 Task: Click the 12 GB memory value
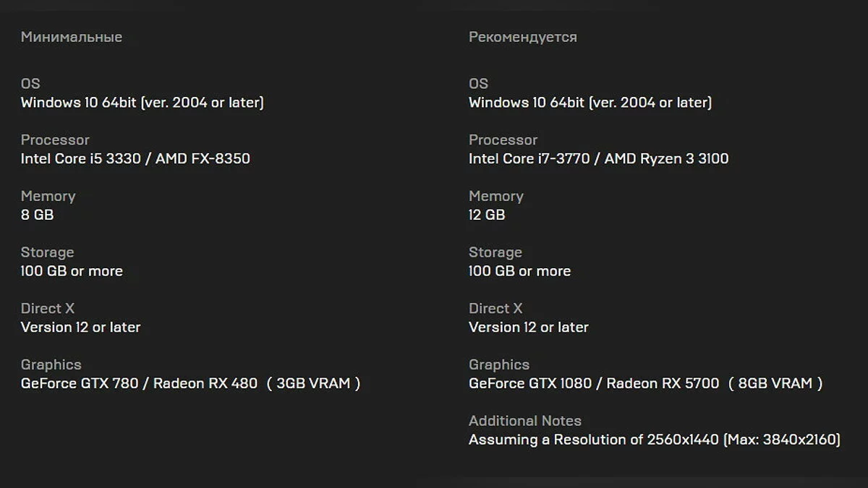(x=486, y=215)
